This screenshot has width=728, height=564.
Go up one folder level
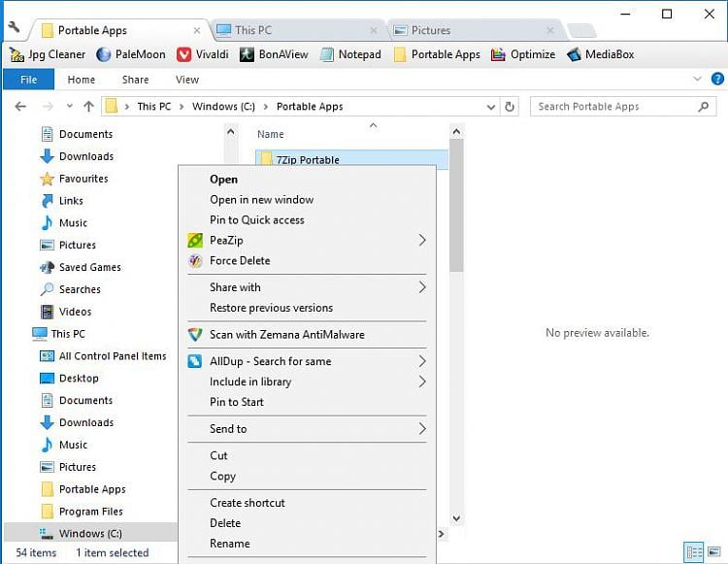pos(88,107)
